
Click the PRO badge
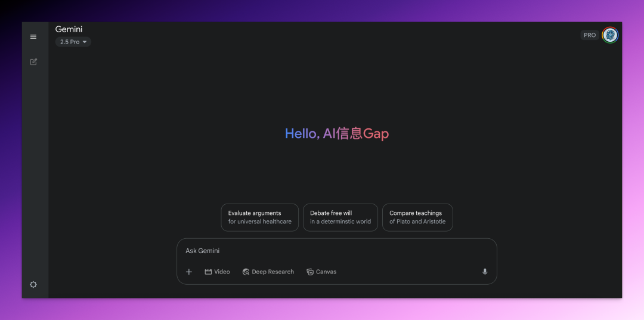[589, 35]
